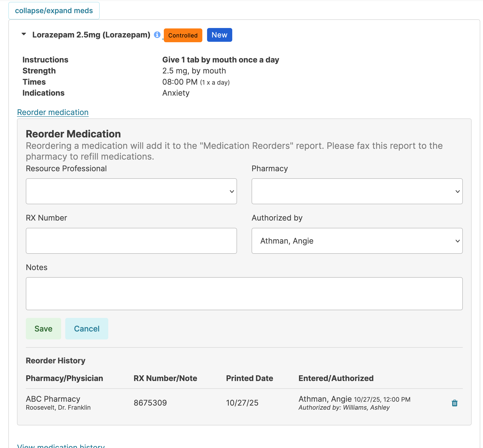Delete the ABC Pharmacy reorder history entry
Screen dimensions: 483x448
454,403
